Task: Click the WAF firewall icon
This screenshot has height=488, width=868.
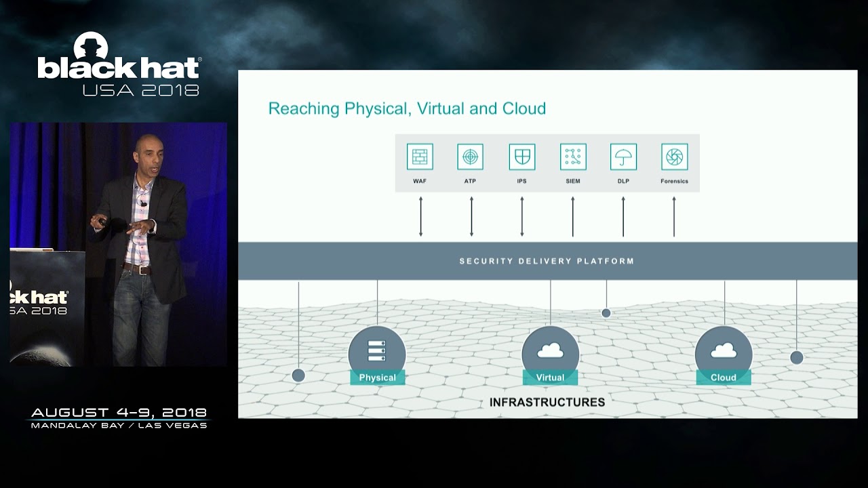Action: pos(420,157)
